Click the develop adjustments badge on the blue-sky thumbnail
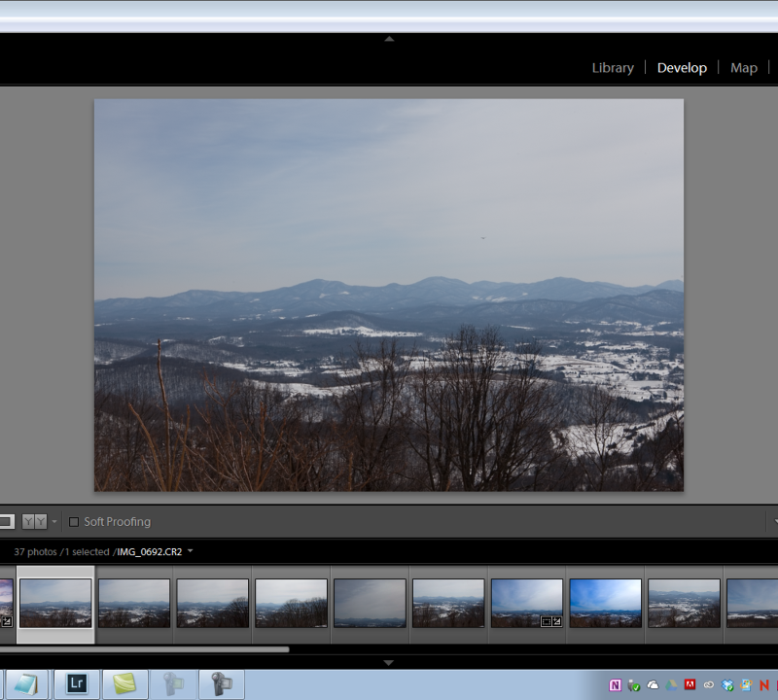The height and width of the screenshot is (700, 778). (x=556, y=621)
